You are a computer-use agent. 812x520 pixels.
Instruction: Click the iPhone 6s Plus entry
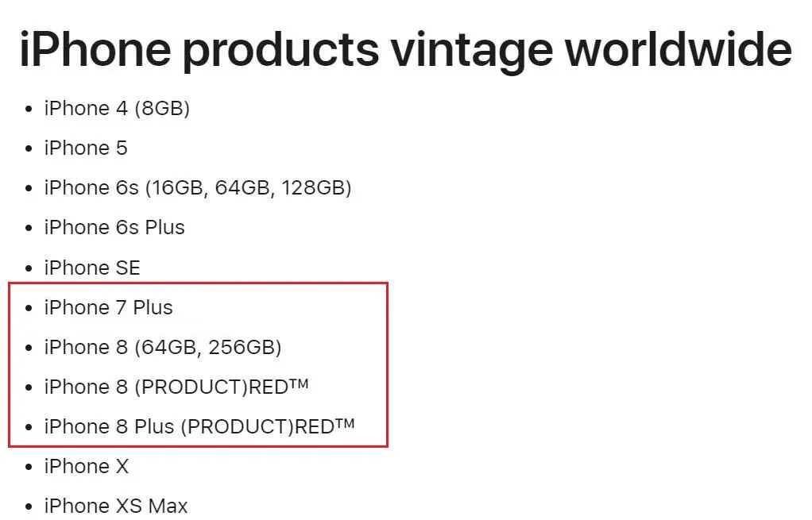(x=114, y=228)
